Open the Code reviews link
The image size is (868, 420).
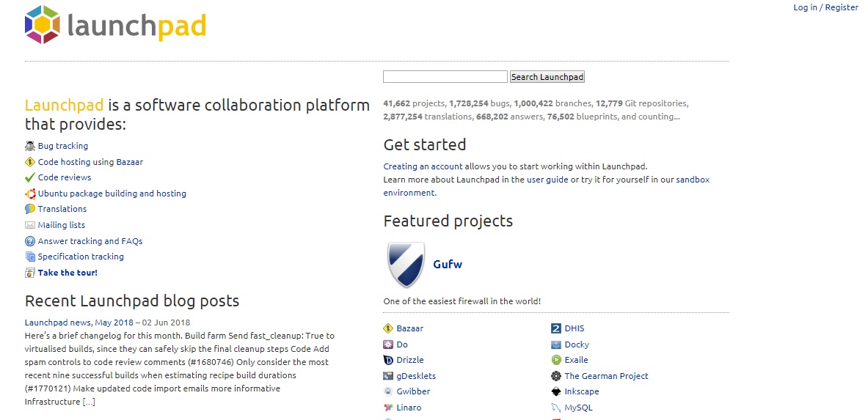tap(65, 177)
